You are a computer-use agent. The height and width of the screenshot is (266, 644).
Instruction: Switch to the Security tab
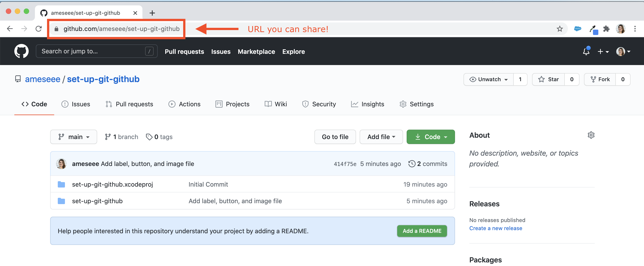click(x=319, y=104)
